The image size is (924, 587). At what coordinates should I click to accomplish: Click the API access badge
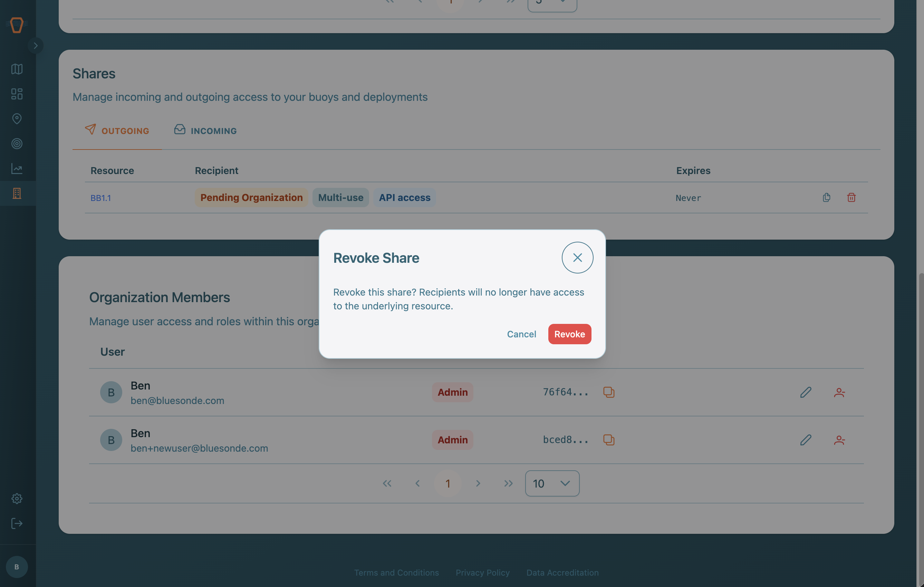tap(404, 198)
